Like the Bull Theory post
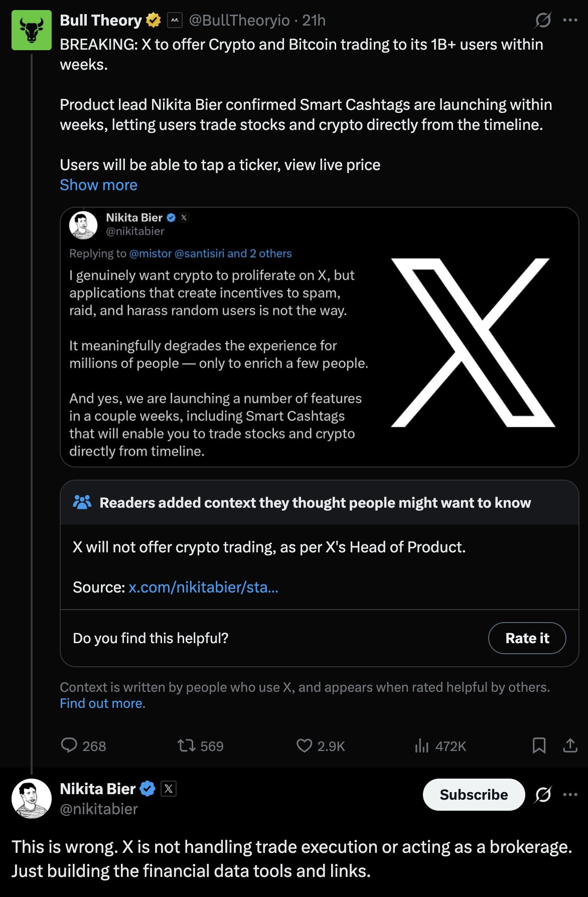The height and width of the screenshot is (897, 588). click(304, 745)
